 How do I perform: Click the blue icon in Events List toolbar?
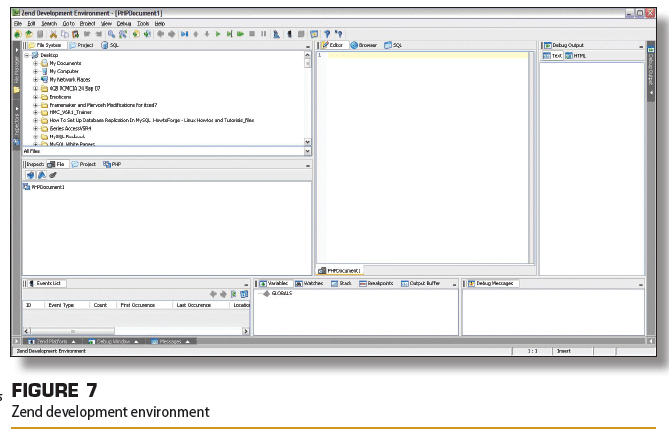coord(244,294)
